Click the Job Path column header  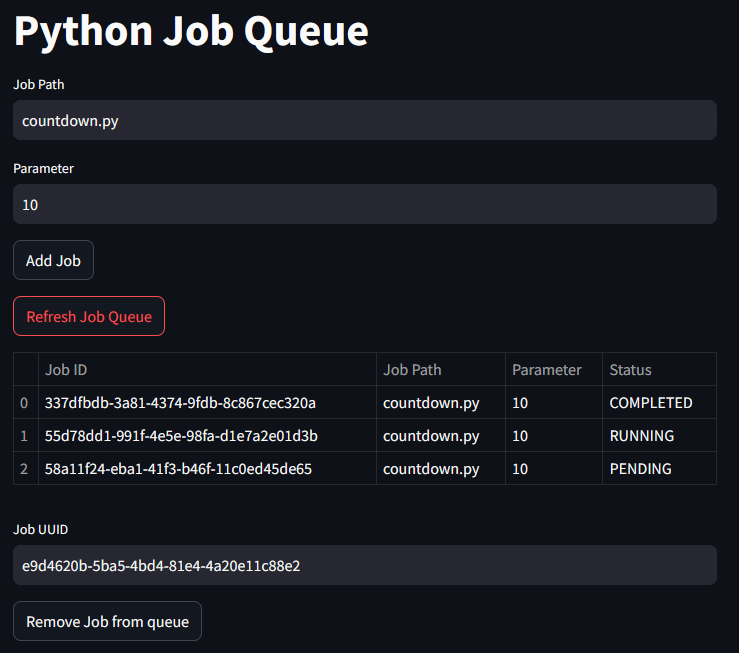pyautogui.click(x=440, y=369)
